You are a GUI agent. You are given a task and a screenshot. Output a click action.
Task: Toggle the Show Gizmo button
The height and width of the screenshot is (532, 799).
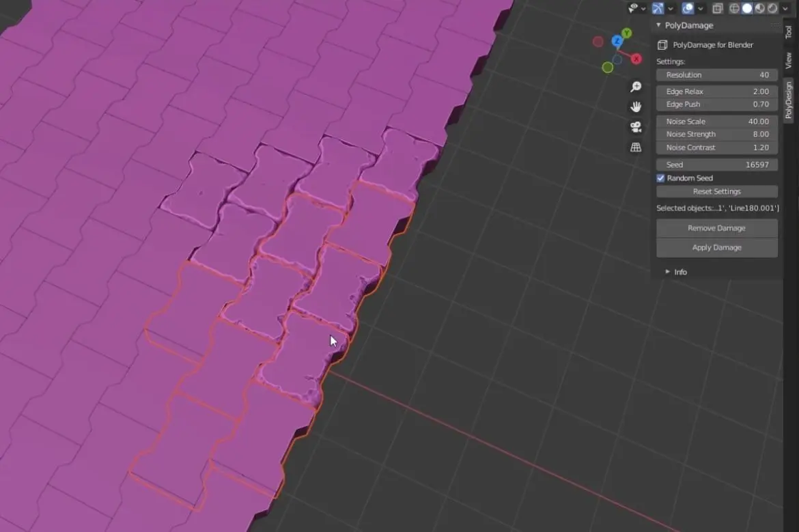tap(658, 8)
